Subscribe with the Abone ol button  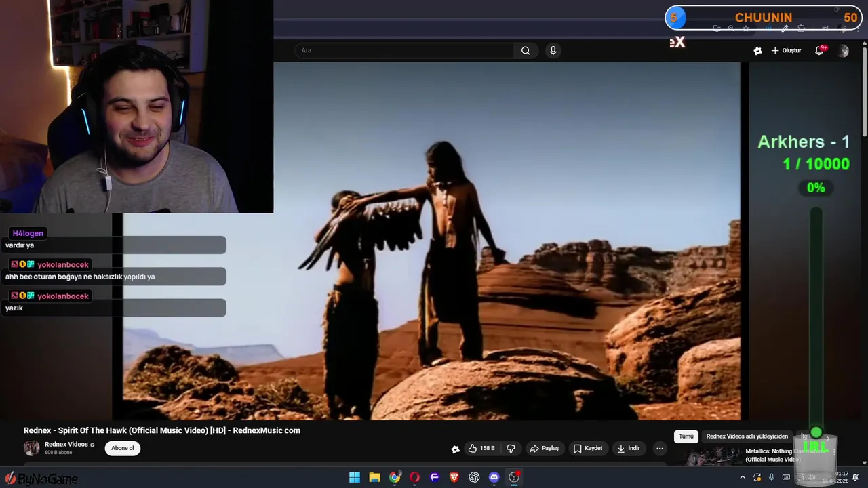coord(123,448)
